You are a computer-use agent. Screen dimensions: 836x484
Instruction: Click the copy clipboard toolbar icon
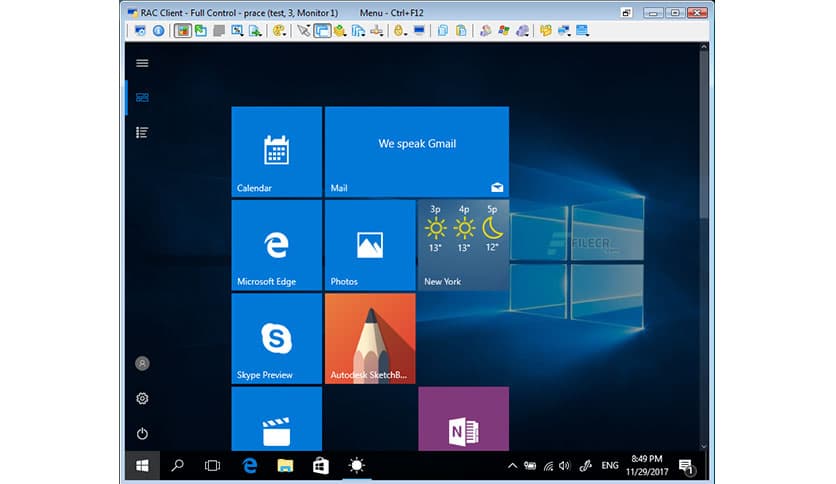(x=443, y=31)
